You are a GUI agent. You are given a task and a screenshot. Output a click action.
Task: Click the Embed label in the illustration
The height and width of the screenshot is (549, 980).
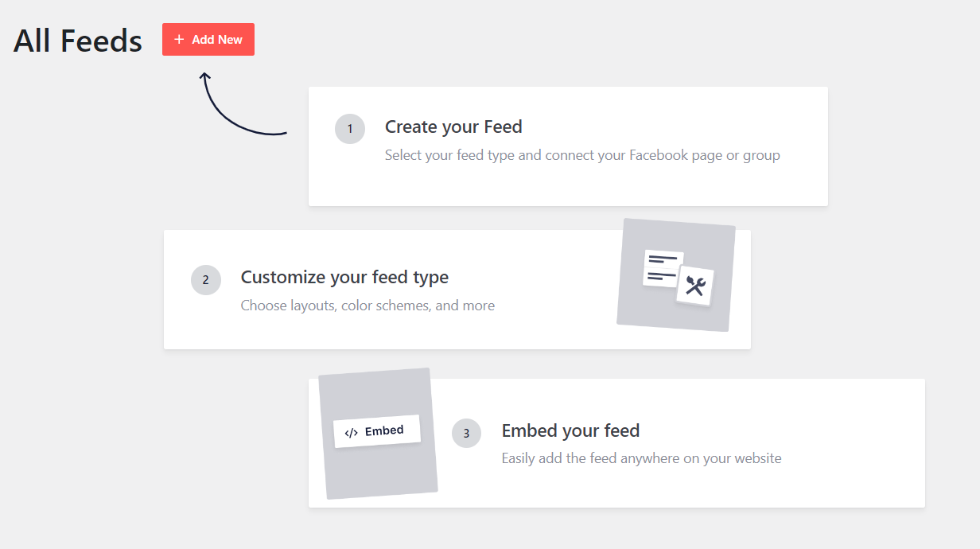tap(384, 431)
